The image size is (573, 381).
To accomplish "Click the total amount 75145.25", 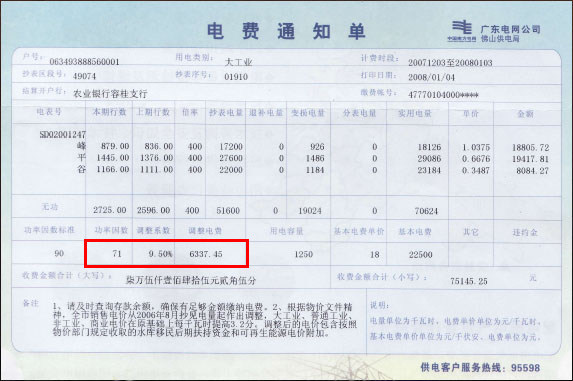I will [469, 281].
